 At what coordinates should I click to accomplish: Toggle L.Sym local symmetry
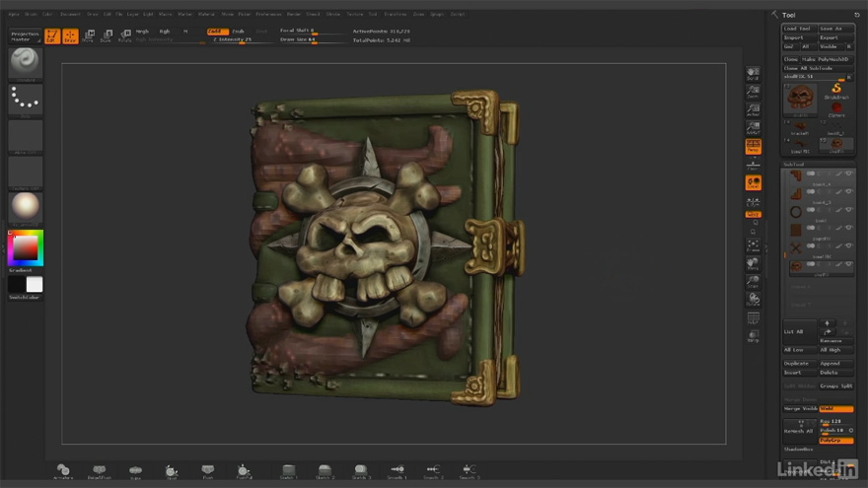pos(753,202)
